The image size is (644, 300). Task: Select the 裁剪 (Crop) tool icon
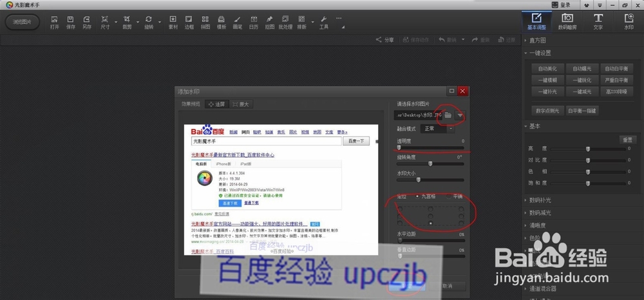[127, 19]
